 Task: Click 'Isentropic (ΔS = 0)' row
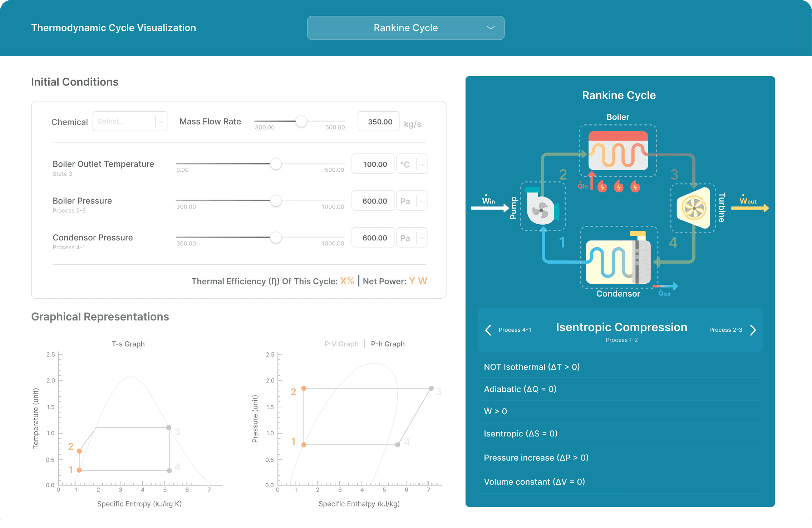click(620, 434)
